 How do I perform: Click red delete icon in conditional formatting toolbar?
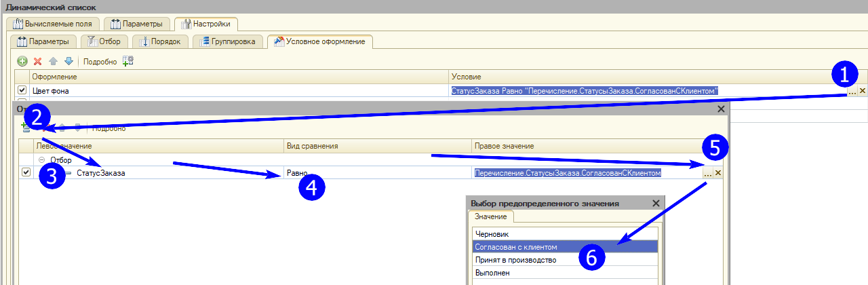click(x=38, y=61)
